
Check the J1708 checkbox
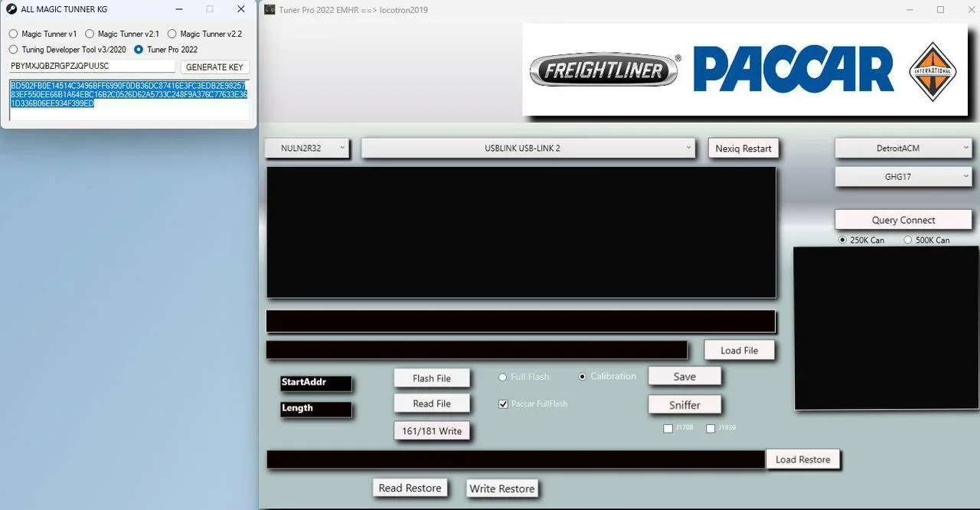click(668, 428)
